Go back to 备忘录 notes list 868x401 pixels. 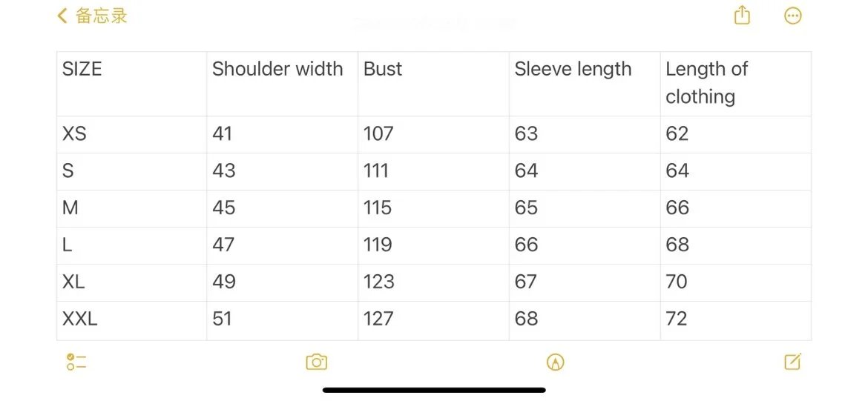pyautogui.click(x=101, y=16)
